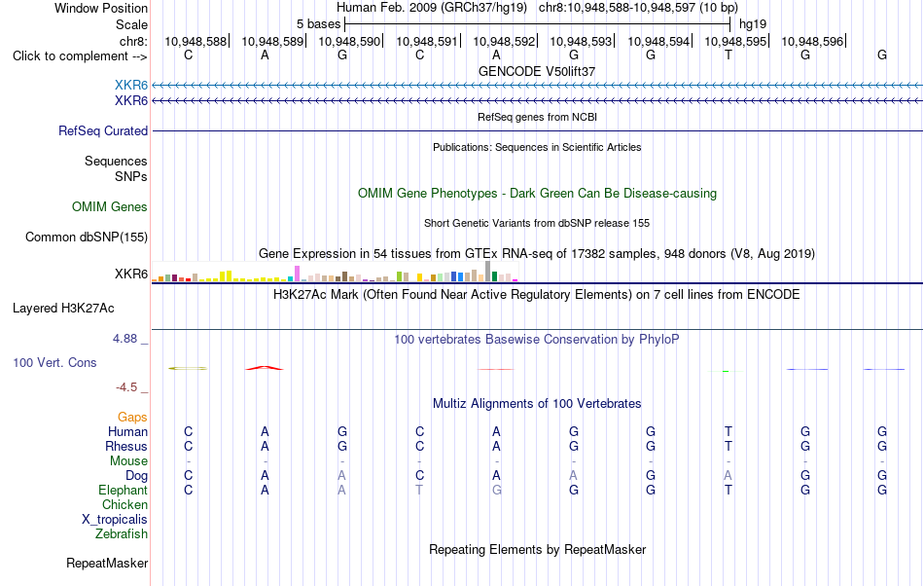
Task: Click the X_tropicalis species label
Action: (115, 520)
